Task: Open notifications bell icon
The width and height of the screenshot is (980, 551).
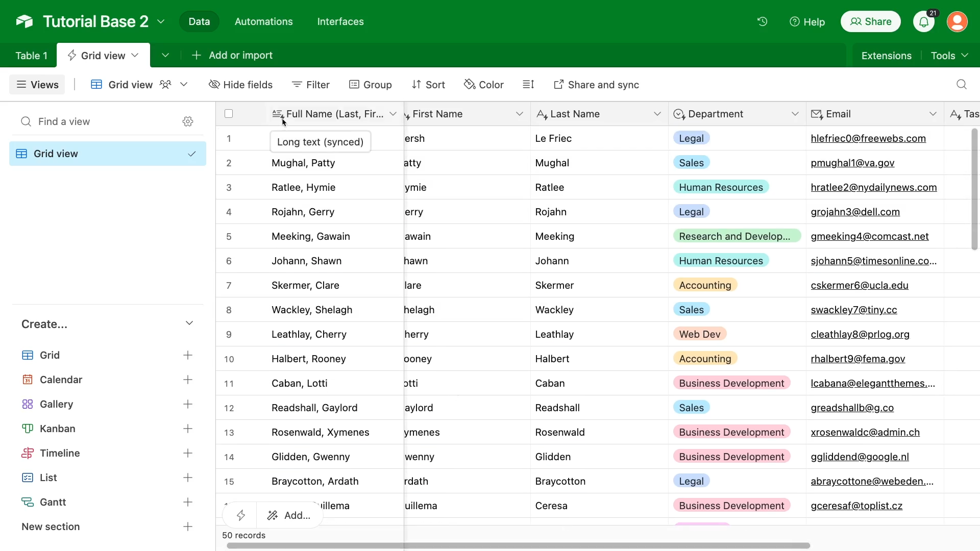Action: click(924, 22)
